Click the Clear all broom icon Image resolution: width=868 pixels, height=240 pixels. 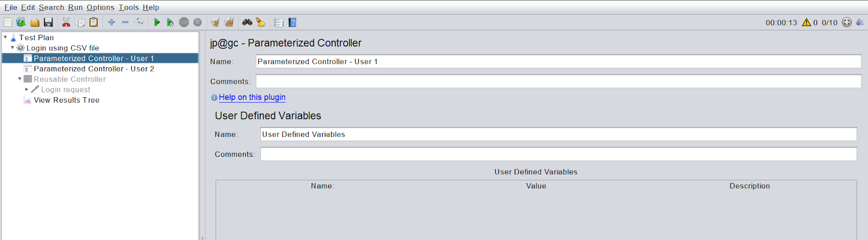[x=229, y=22]
